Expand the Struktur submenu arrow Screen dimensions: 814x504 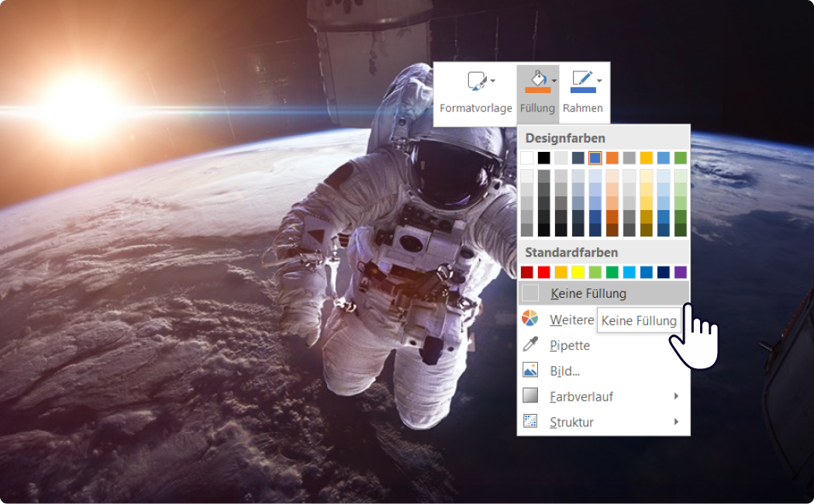(x=676, y=422)
